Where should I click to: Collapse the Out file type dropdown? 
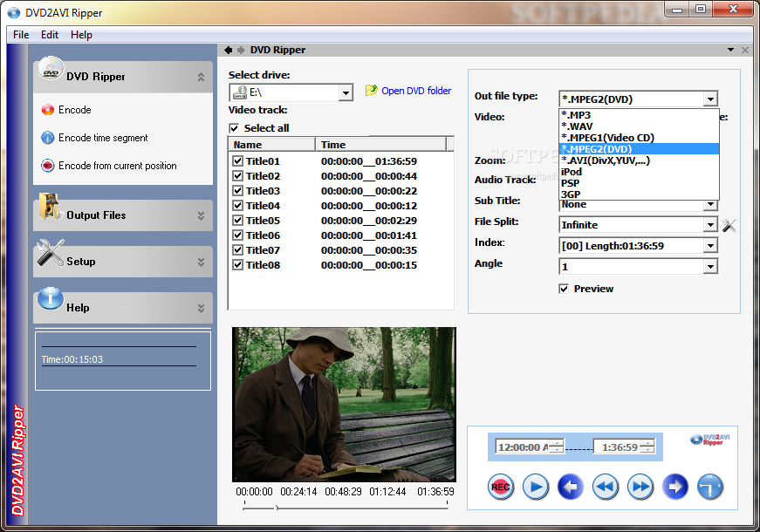710,99
